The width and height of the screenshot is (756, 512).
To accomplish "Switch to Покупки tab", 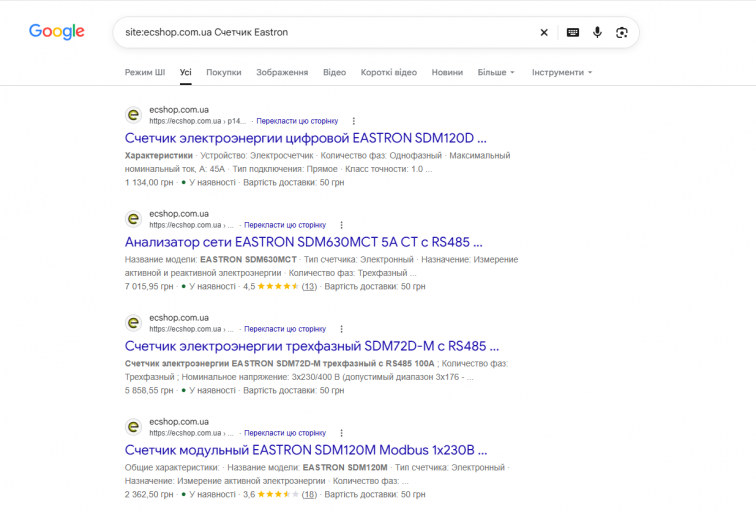I will coord(224,72).
